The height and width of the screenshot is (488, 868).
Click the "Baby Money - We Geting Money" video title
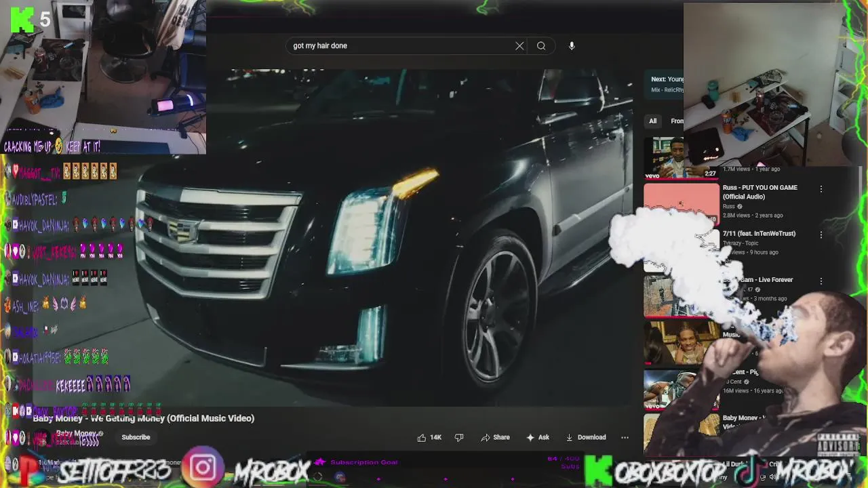tap(144, 418)
